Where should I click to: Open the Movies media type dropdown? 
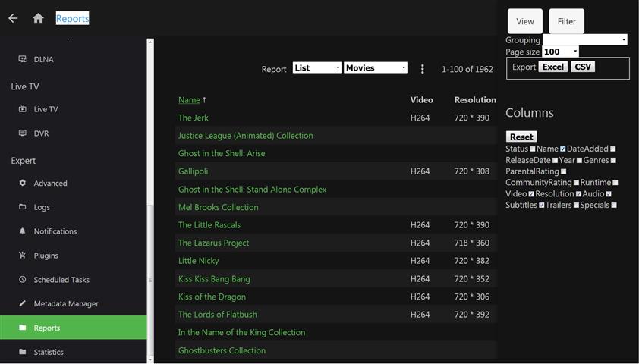(x=376, y=68)
